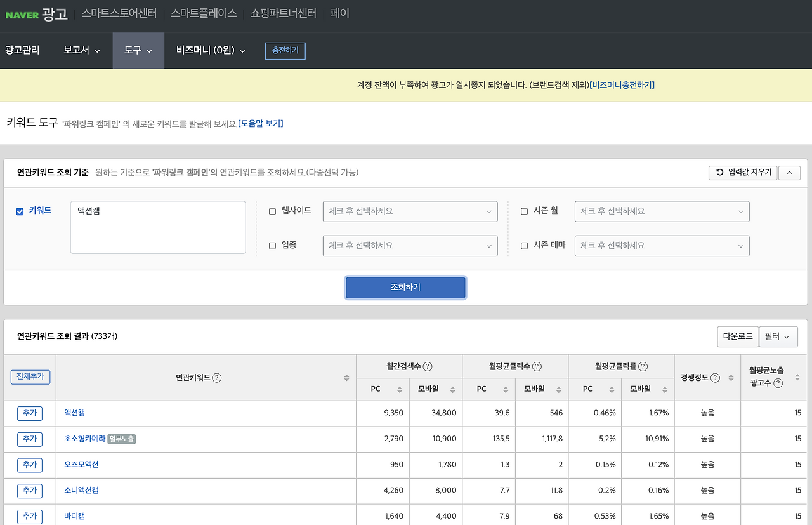Select the 10.91% click rate cell
812x525 pixels.
[648, 439]
